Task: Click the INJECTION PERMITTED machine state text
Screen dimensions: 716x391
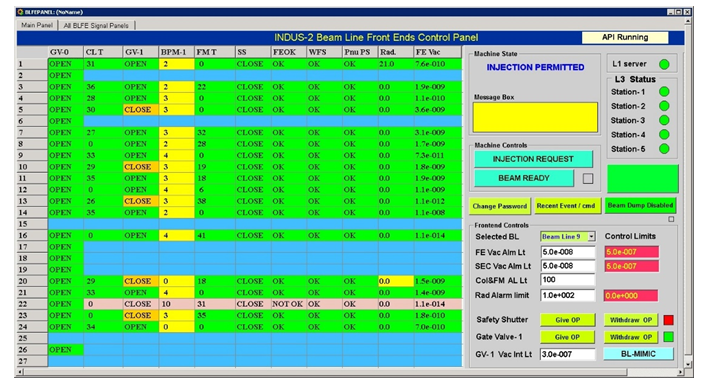Action: point(535,67)
